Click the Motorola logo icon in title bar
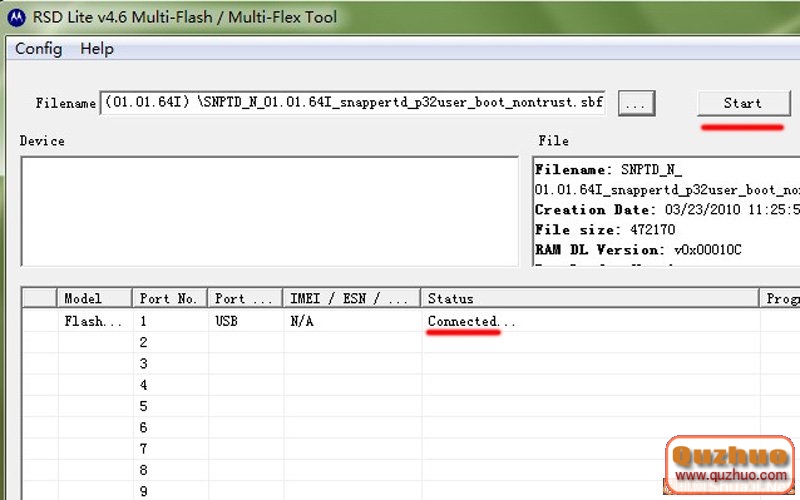Viewport: 800px width, 500px height. 16,18
